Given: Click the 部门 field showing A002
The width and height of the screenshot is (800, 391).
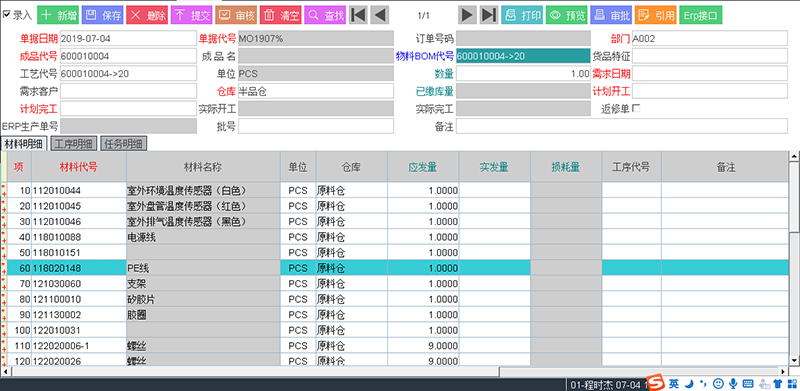Looking at the screenshot, I should point(710,38).
